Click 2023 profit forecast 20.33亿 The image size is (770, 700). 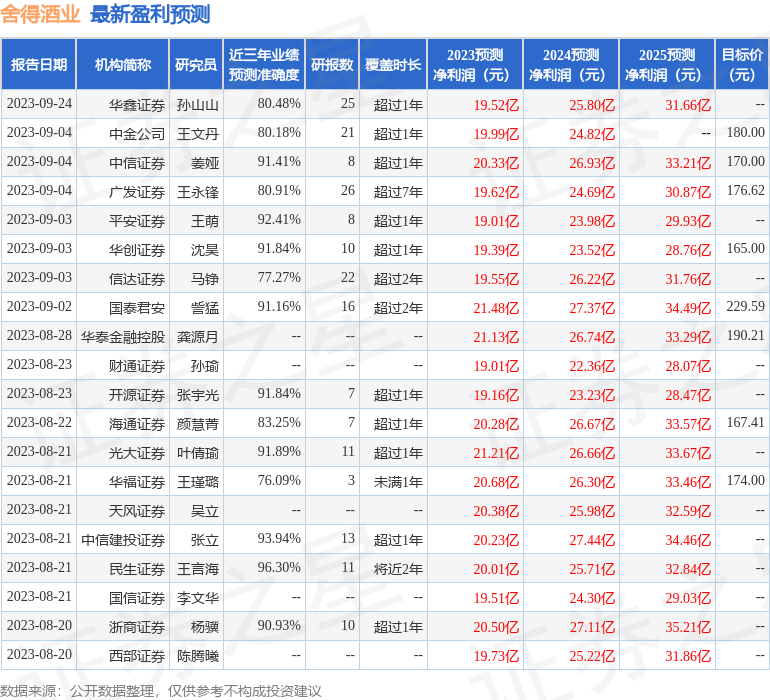tap(496, 163)
